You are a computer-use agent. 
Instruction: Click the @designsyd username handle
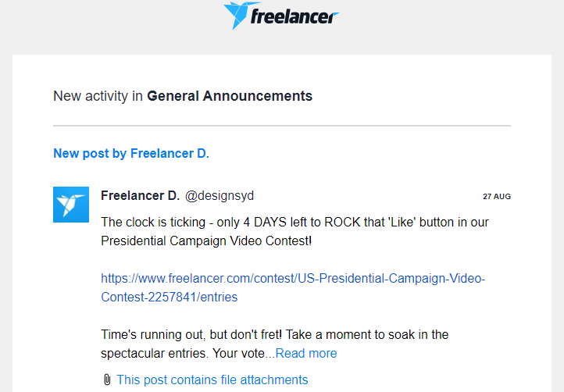(219, 195)
